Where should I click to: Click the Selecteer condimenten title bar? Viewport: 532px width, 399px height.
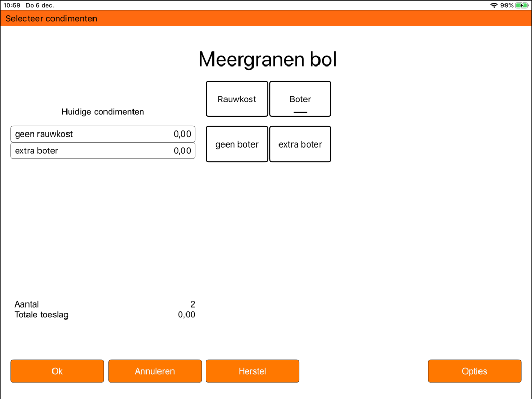[50, 18]
